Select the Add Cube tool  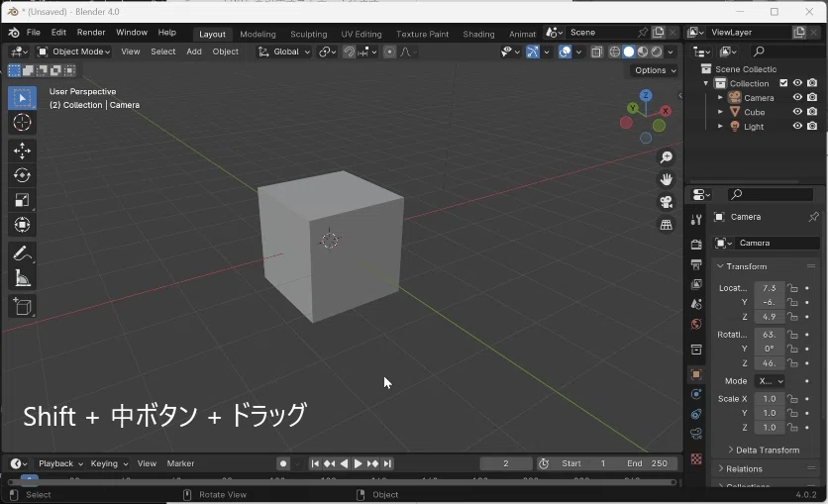pos(22,307)
